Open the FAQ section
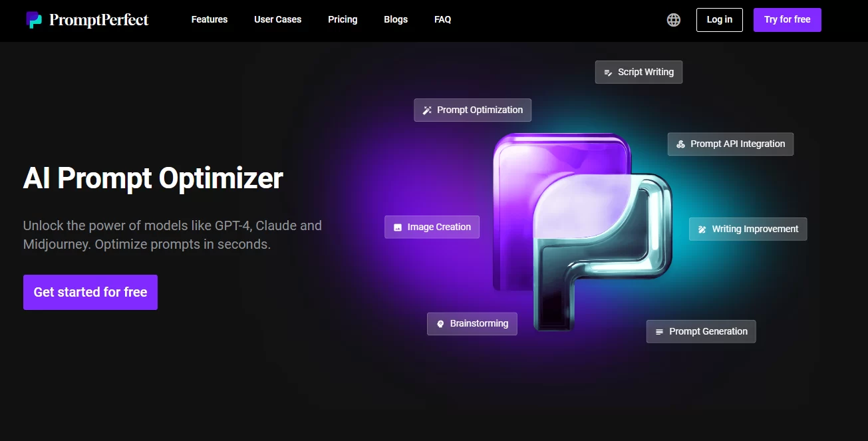Image resolution: width=868 pixels, height=441 pixels. tap(442, 20)
